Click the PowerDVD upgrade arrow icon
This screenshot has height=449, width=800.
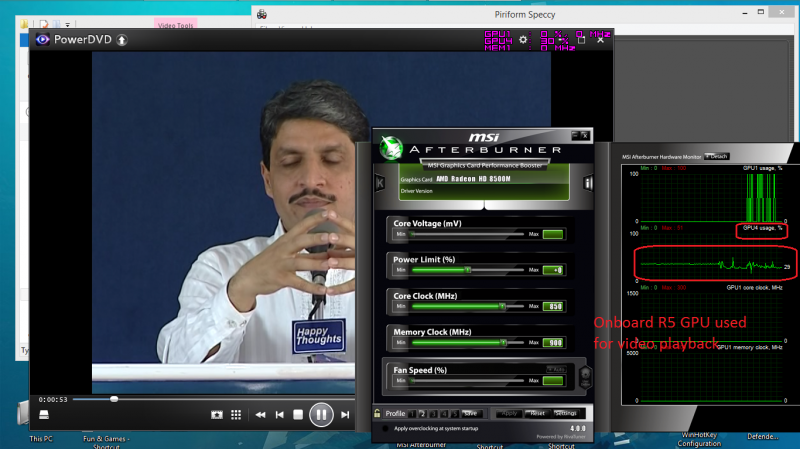[122, 40]
